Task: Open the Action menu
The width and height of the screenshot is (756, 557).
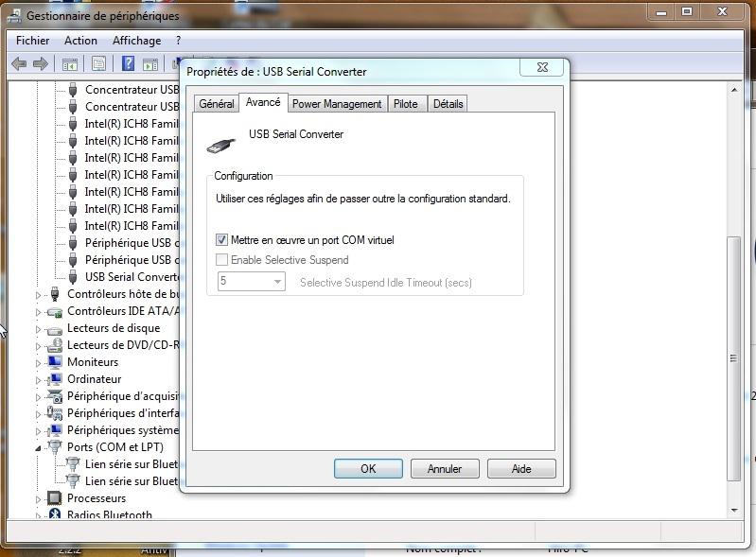Action: coord(80,41)
